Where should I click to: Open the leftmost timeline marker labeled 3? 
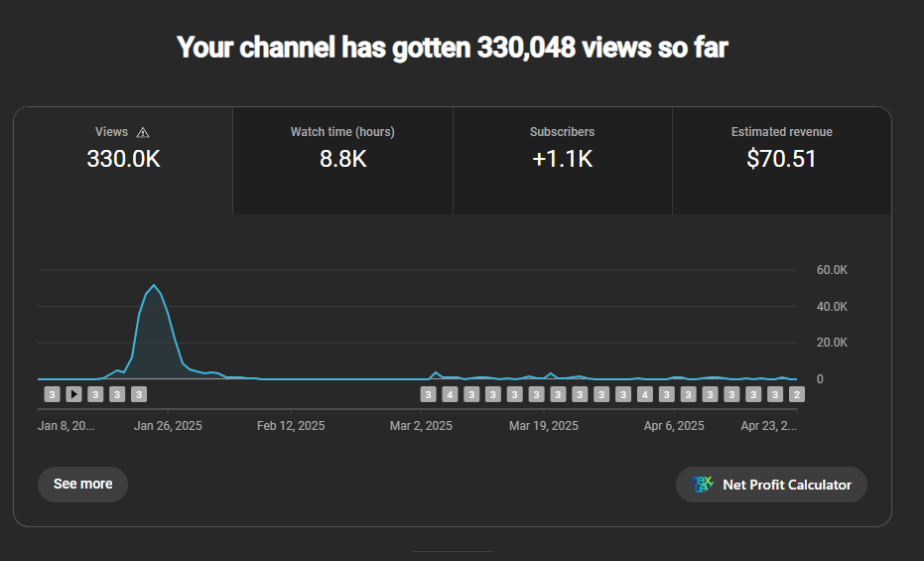tap(52, 394)
